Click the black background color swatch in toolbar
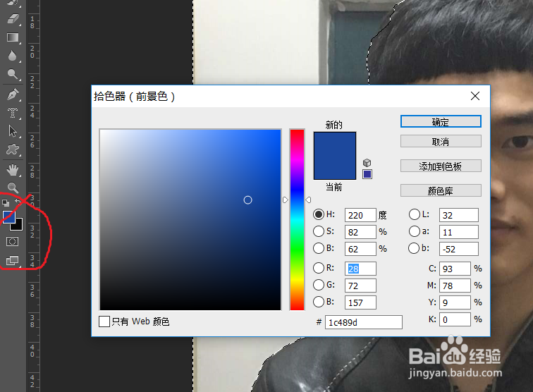This screenshot has height=392, width=533. coord(18,226)
